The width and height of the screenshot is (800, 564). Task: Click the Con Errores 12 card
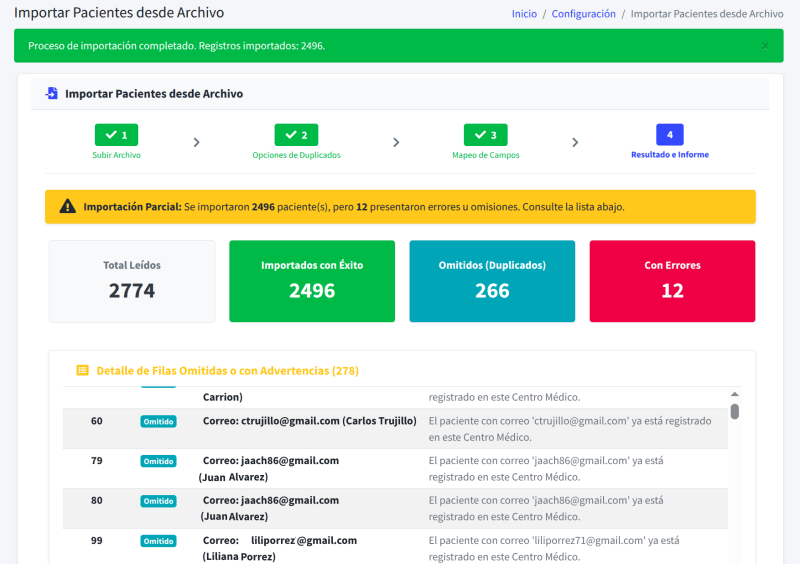[672, 281]
